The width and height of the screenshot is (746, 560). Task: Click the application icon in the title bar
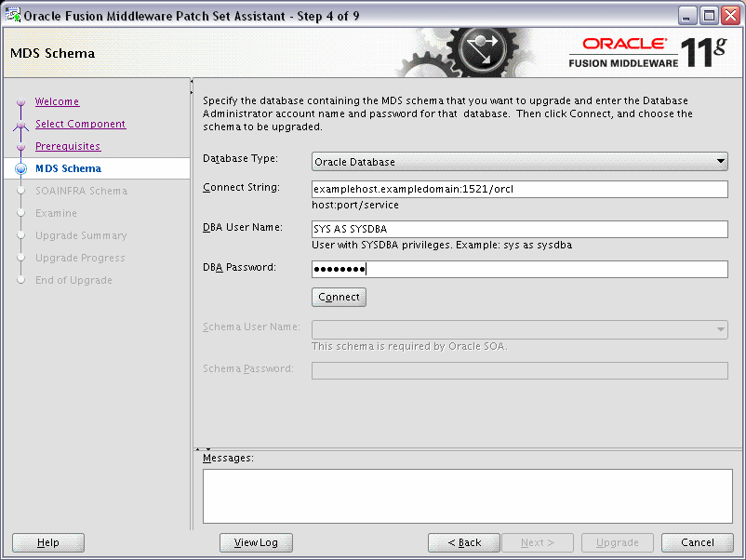pos(13,14)
